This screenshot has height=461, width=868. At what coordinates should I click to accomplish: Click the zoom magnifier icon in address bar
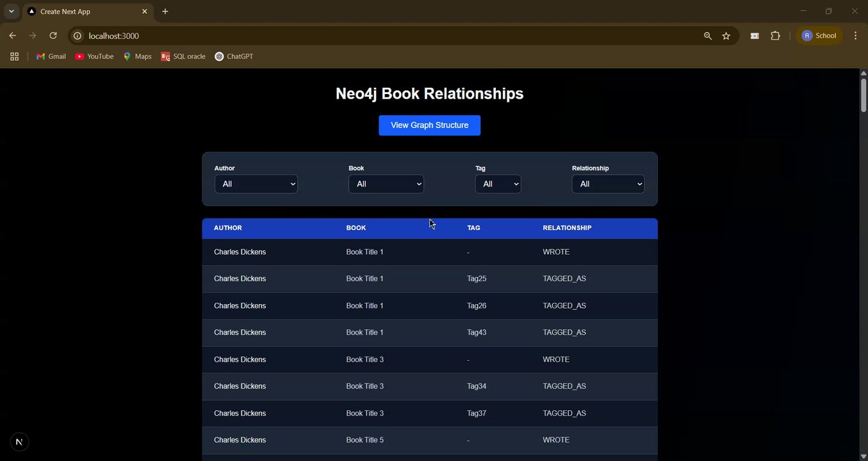pyautogui.click(x=708, y=36)
